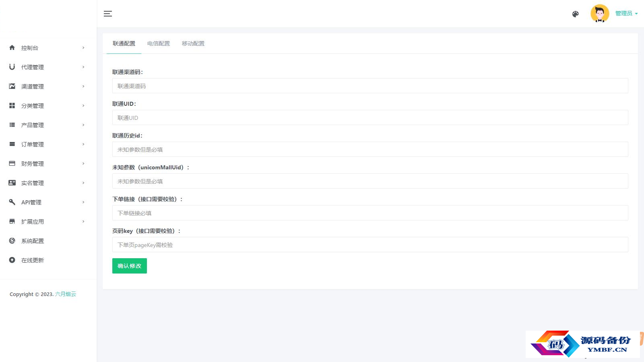644x362 pixels.
Task: Open the theme palette icon
Action: tap(576, 14)
